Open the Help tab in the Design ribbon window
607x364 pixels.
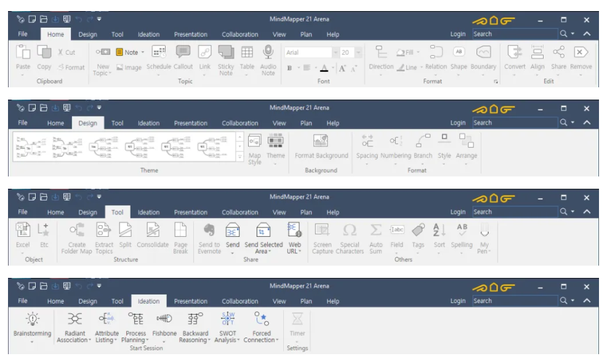click(x=332, y=124)
